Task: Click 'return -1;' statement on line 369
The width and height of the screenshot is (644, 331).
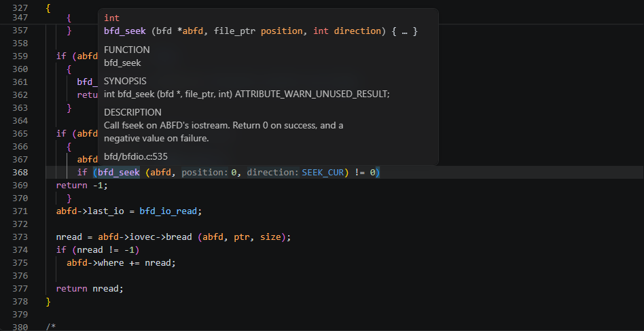Action: tap(82, 186)
